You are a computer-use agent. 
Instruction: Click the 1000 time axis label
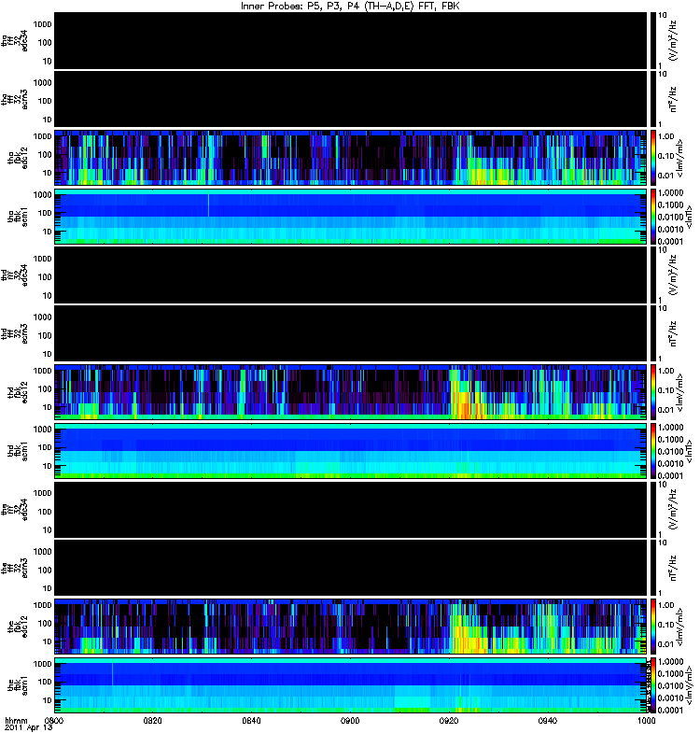[x=646, y=721]
